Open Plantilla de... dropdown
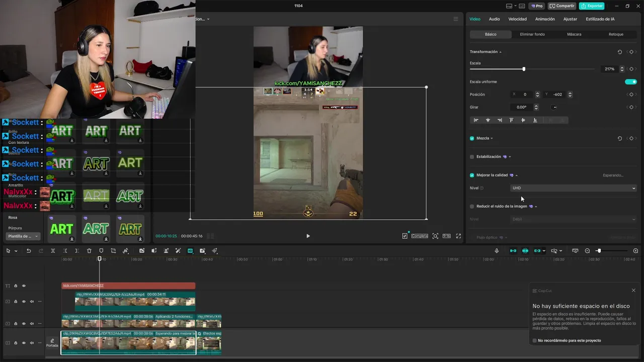 pyautogui.click(x=23, y=236)
